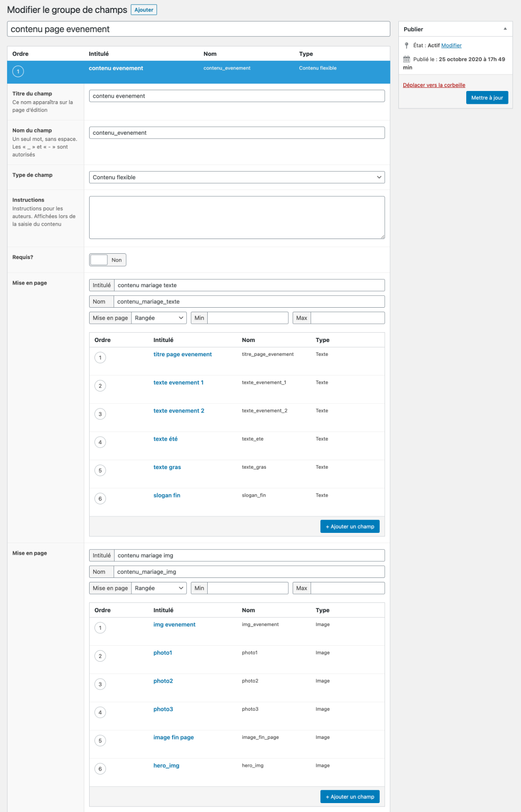
Task: Click Déplacer vers la corbeille link
Action: pyautogui.click(x=434, y=85)
